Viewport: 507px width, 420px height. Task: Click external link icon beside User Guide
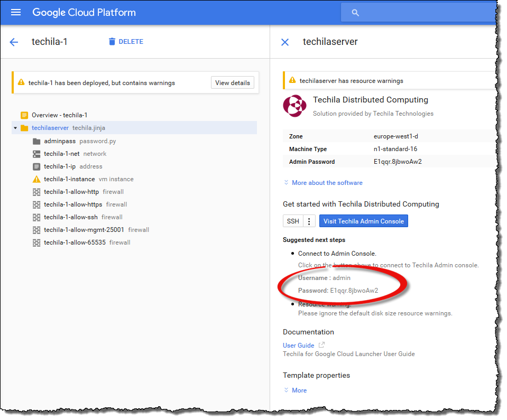(321, 345)
